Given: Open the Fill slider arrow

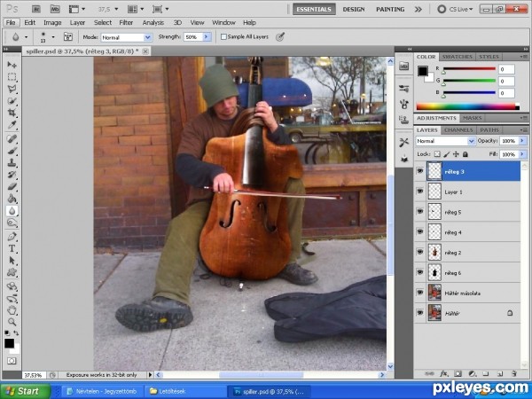Looking at the screenshot, I should (522, 154).
